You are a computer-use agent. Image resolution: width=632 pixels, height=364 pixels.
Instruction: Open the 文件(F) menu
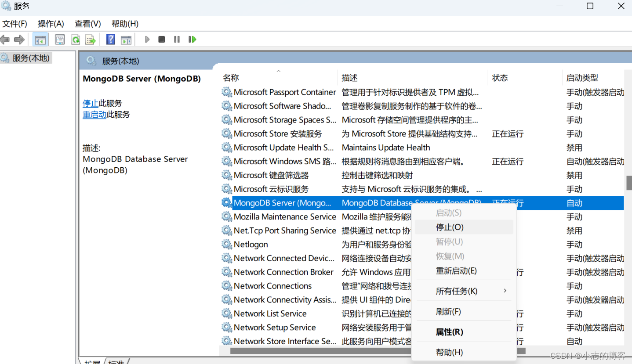(15, 24)
